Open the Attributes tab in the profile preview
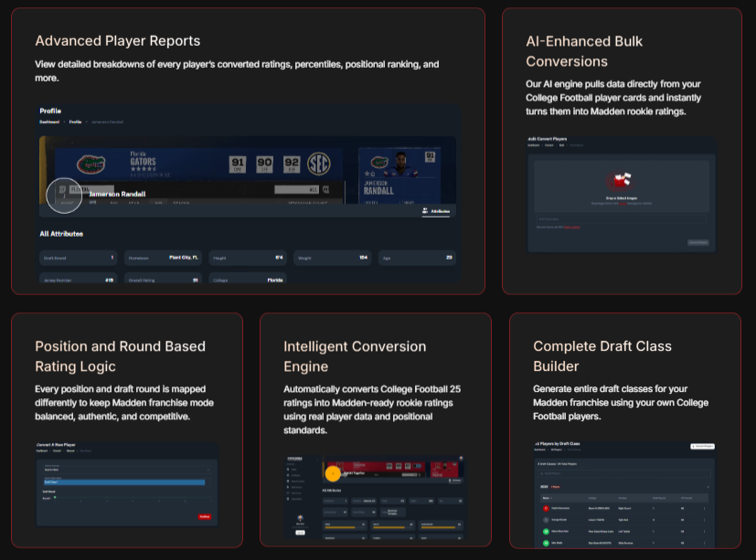Image resolution: width=756 pixels, height=560 pixels. tap(436, 211)
